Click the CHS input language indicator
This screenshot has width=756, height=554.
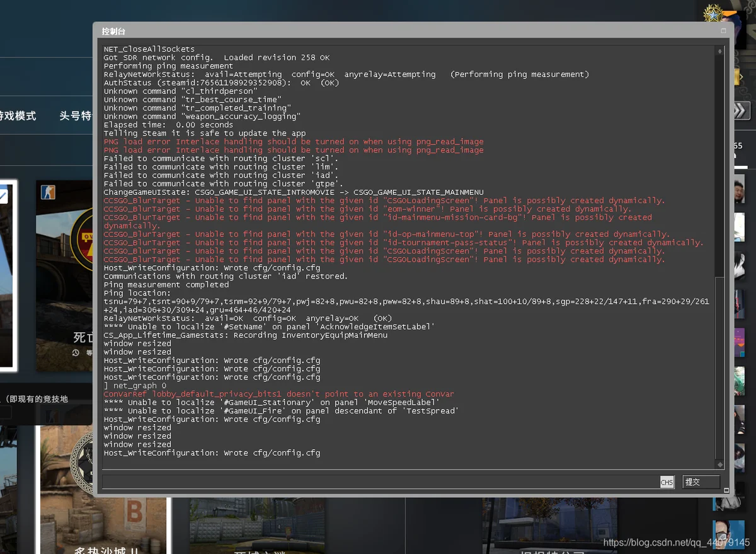pyautogui.click(x=667, y=482)
